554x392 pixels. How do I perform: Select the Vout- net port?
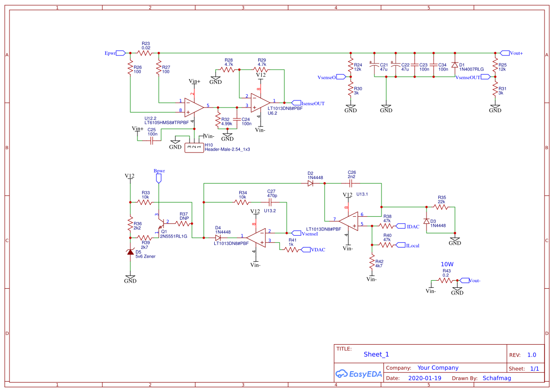pos(464,280)
